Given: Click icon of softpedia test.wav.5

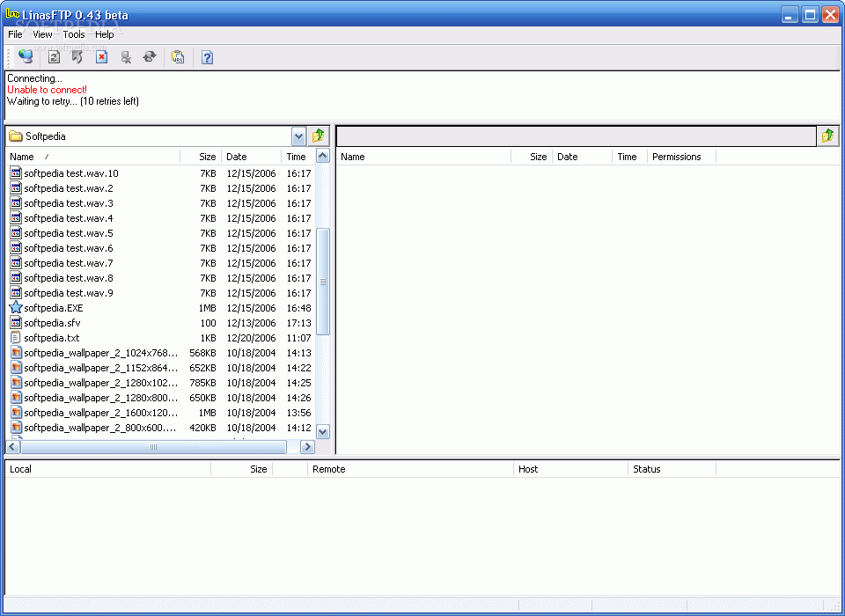Looking at the screenshot, I should pos(16,233).
